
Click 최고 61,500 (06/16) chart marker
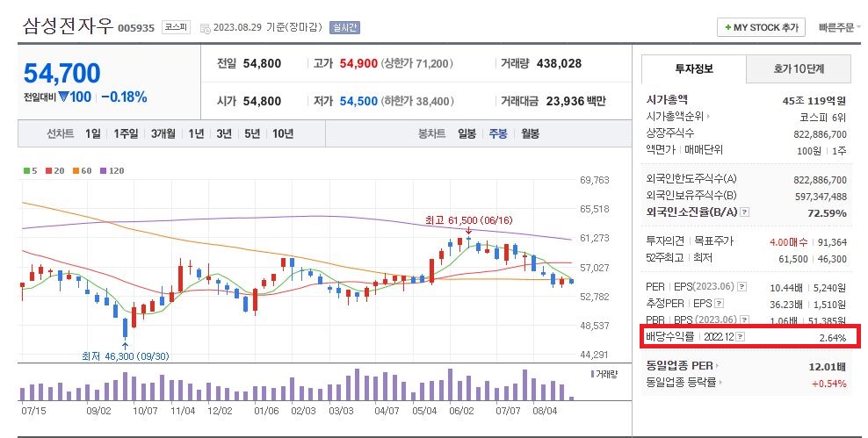(x=468, y=220)
